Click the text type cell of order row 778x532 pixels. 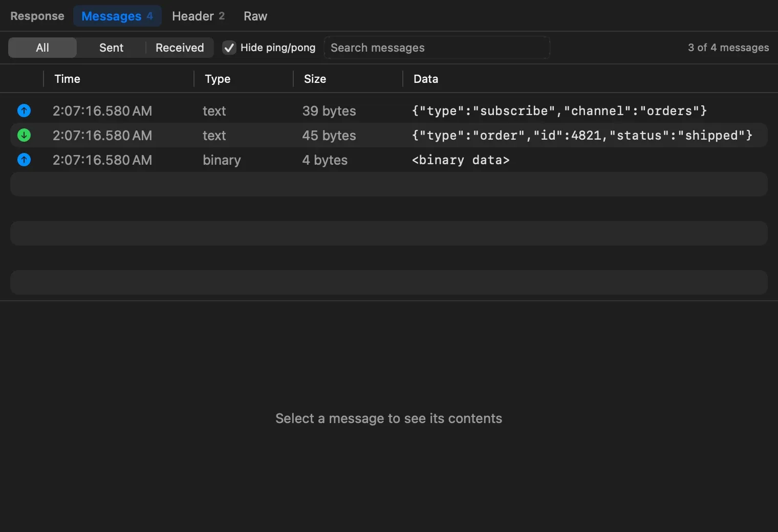coord(214,135)
